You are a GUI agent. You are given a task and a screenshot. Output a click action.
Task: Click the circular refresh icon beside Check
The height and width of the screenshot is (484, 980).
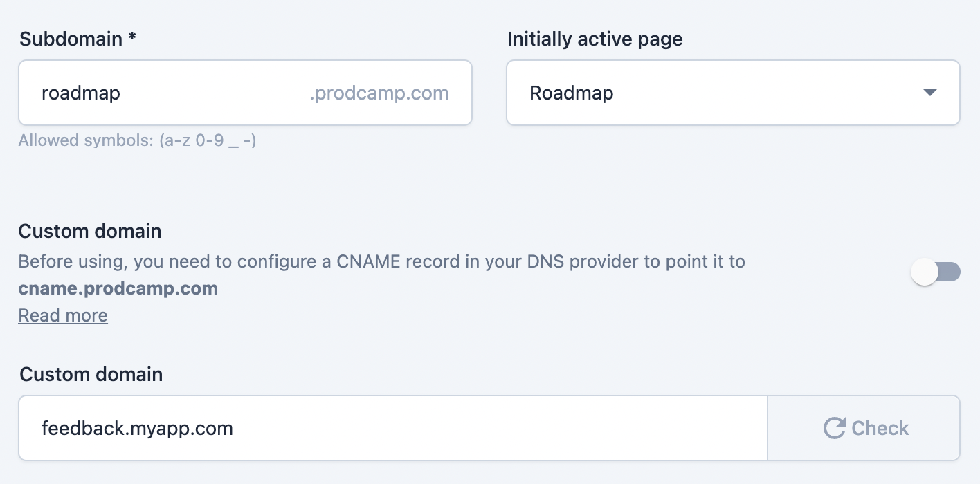tap(835, 428)
